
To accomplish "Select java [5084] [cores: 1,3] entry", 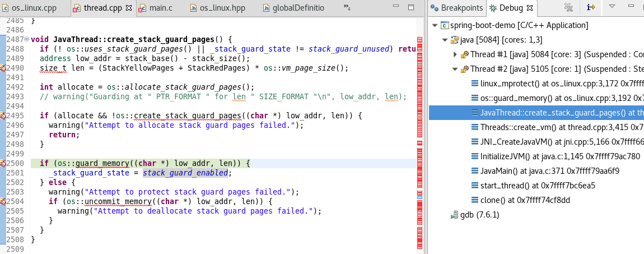I will (x=502, y=40).
